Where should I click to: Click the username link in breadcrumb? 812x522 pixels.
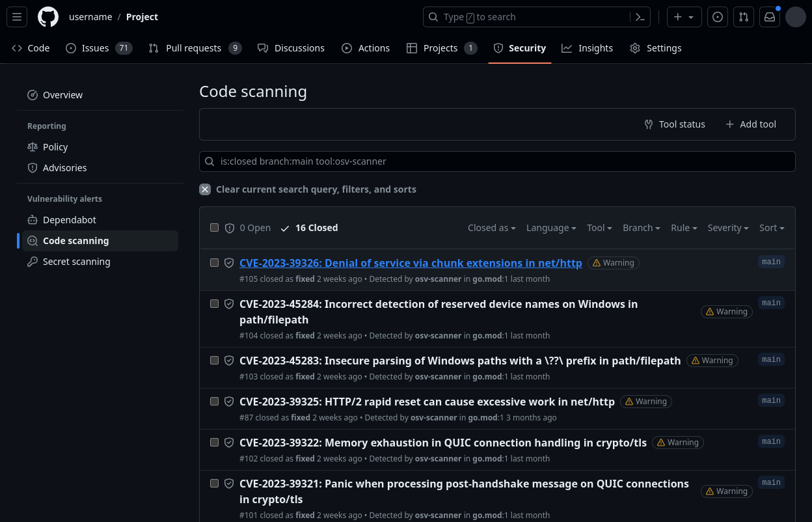(90, 17)
